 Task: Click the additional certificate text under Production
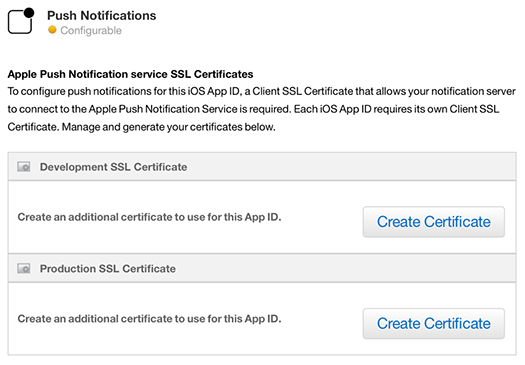click(149, 319)
